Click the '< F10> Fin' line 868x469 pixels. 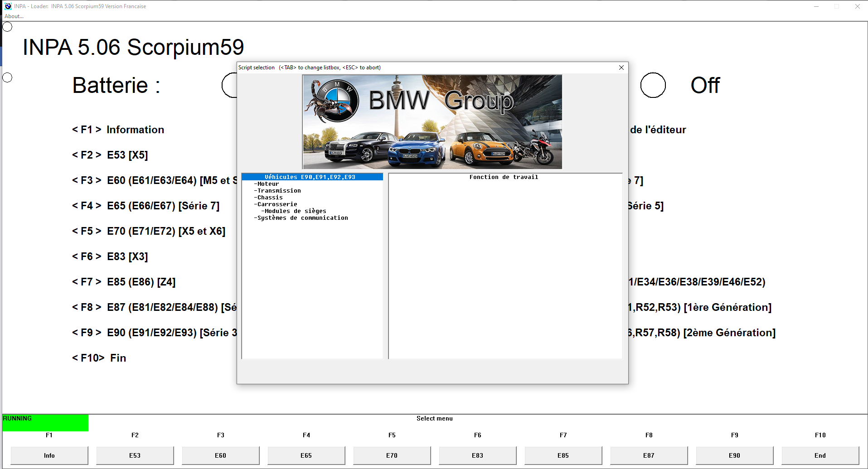[x=99, y=358]
